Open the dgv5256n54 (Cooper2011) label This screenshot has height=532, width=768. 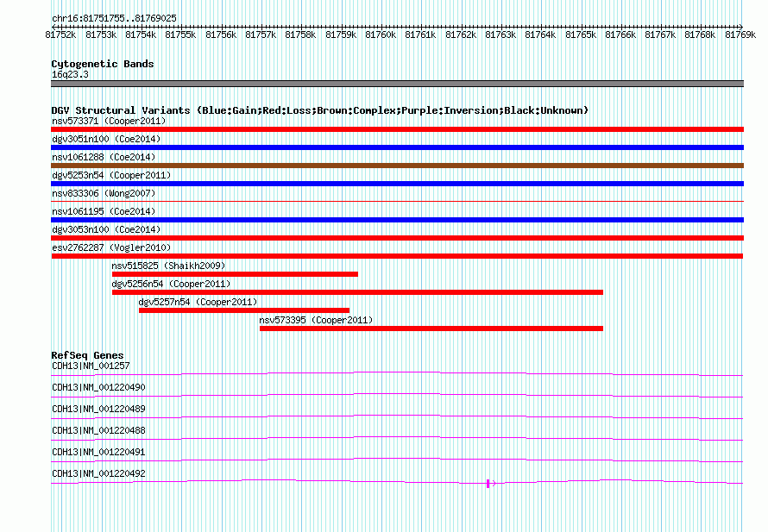coord(171,284)
